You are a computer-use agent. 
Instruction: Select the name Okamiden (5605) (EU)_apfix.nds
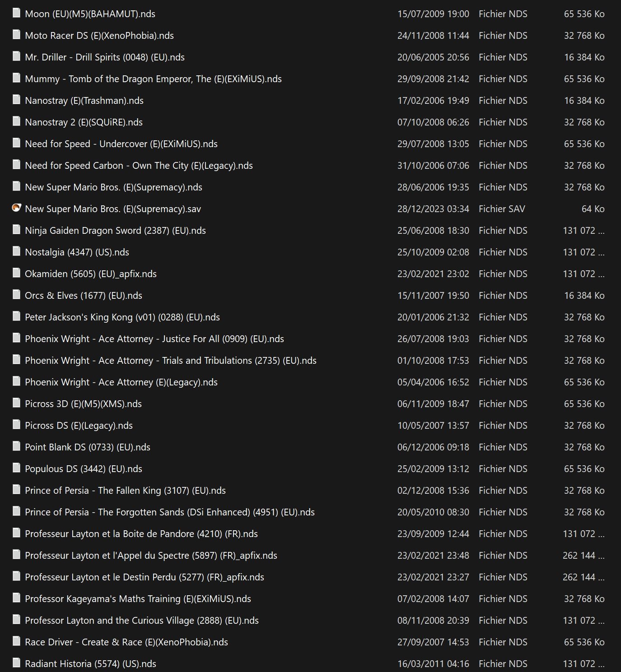(91, 274)
